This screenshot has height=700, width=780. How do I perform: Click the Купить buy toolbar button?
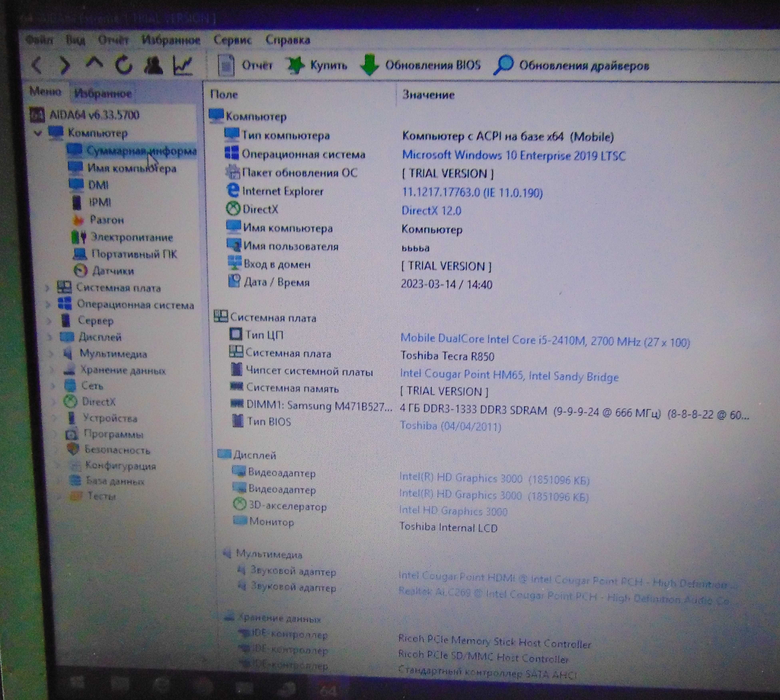317,65
